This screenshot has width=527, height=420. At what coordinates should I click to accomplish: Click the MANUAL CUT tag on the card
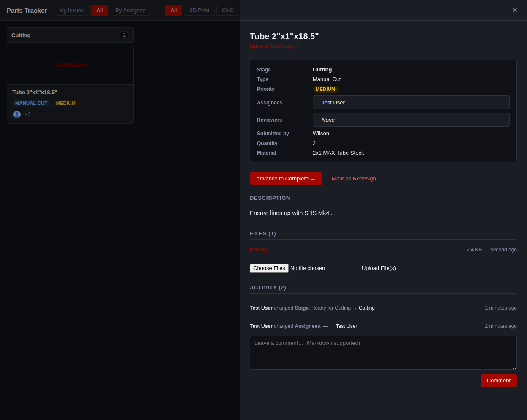(31, 103)
